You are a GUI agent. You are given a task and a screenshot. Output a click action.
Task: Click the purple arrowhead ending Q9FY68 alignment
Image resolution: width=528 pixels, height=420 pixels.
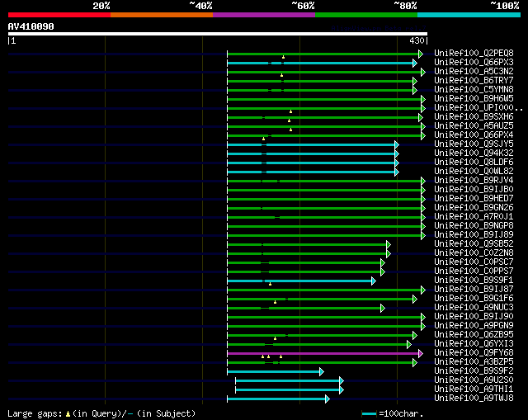[421, 354]
